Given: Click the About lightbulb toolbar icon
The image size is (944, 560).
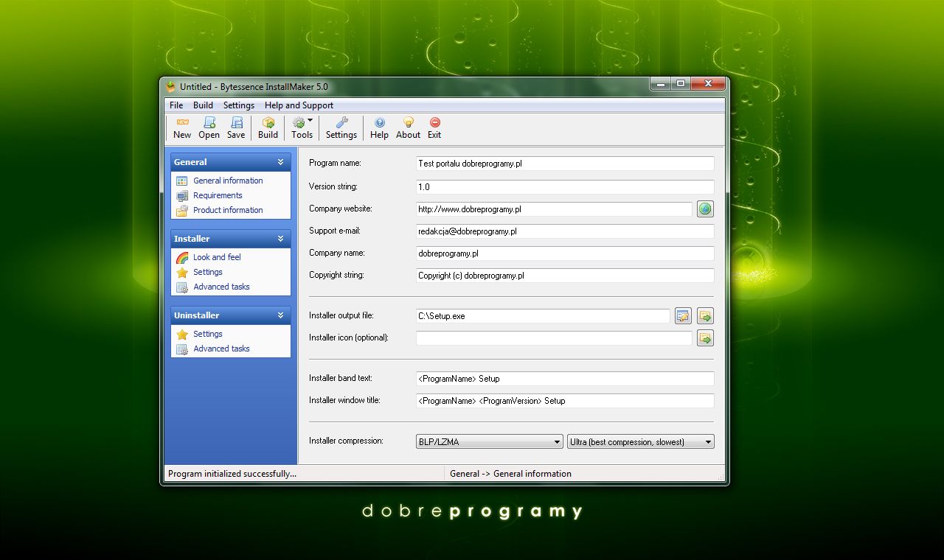Looking at the screenshot, I should [408, 122].
